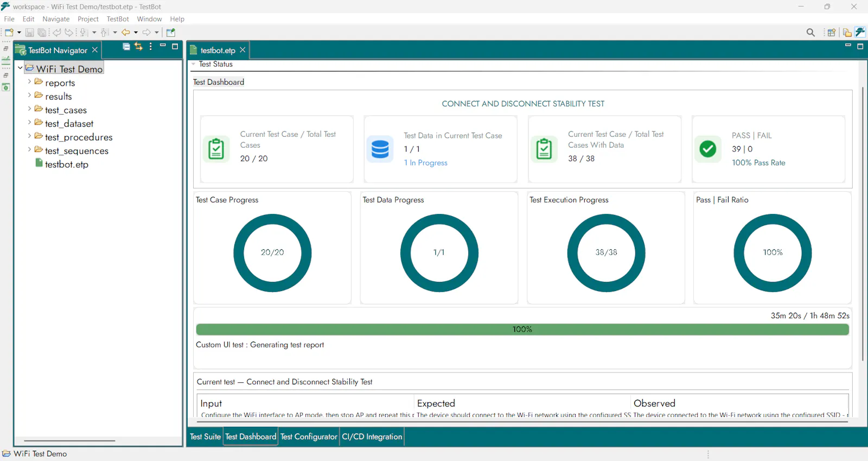Open the Window menu
This screenshot has height=461, width=868.
click(x=149, y=19)
